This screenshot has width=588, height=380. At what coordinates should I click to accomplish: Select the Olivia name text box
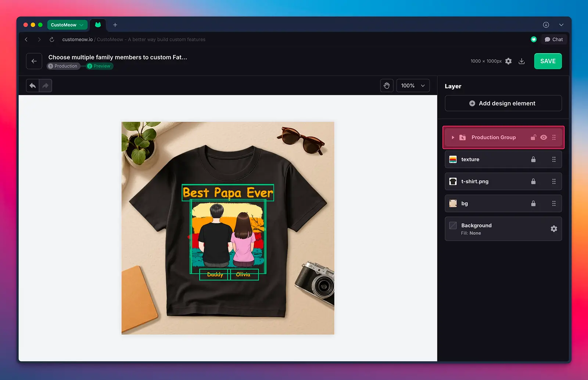(244, 275)
